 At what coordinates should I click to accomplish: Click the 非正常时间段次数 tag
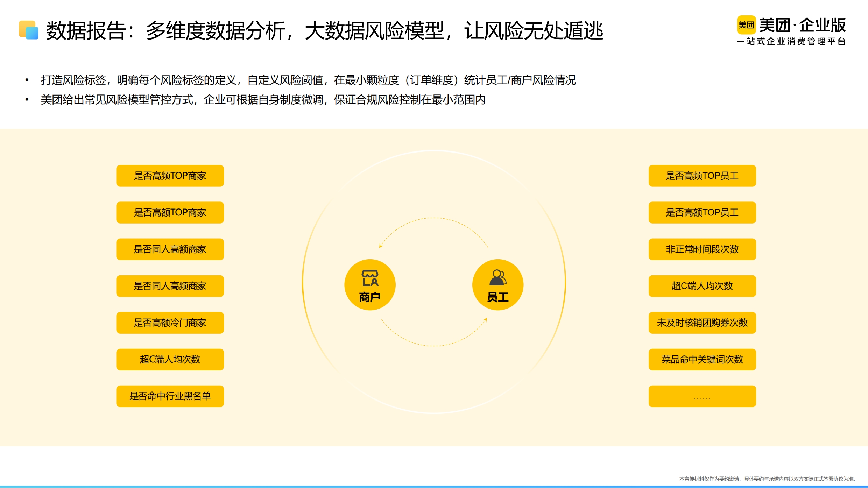click(x=702, y=249)
